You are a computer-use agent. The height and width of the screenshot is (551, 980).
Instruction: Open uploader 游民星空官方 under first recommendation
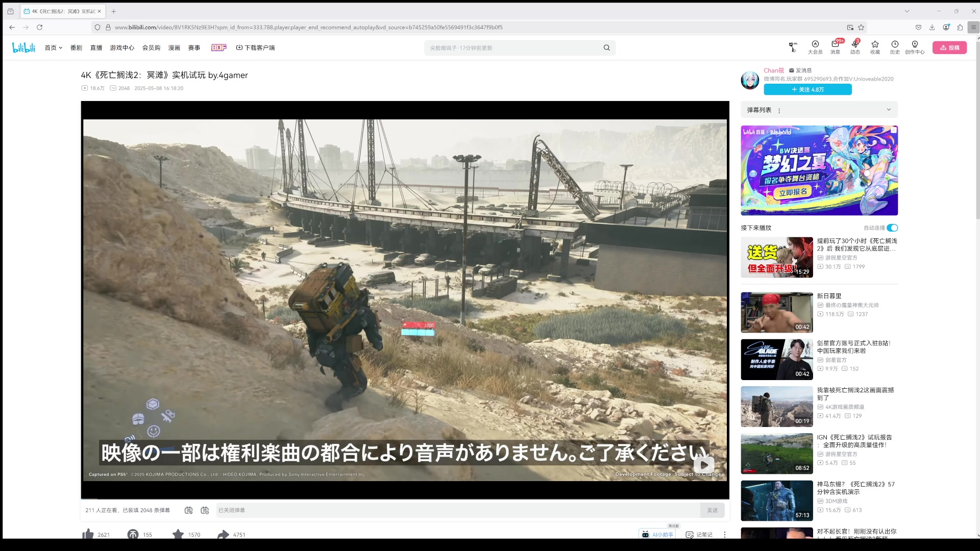click(x=841, y=258)
